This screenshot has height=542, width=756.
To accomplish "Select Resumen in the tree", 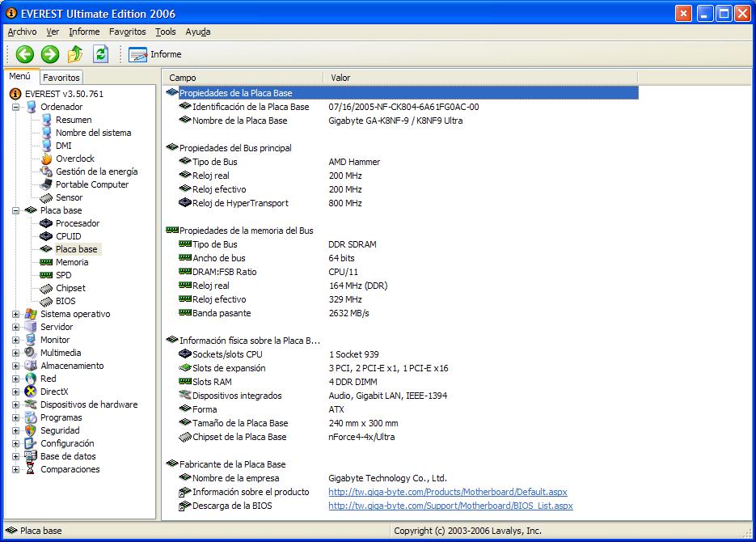I will pos(74,120).
